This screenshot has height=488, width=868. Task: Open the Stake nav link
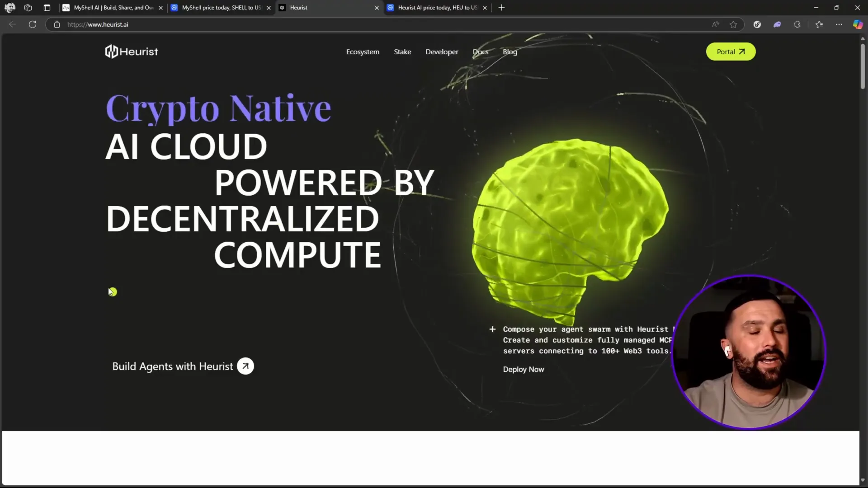click(x=402, y=52)
